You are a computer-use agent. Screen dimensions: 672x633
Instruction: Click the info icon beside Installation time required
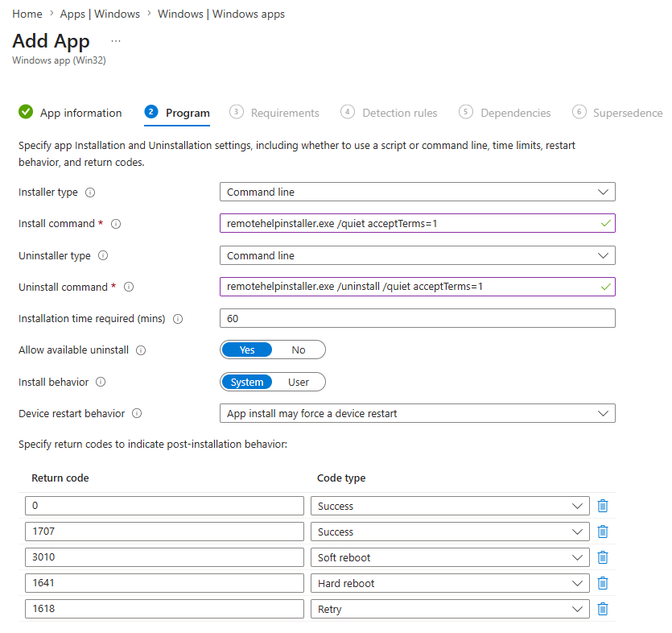(178, 319)
